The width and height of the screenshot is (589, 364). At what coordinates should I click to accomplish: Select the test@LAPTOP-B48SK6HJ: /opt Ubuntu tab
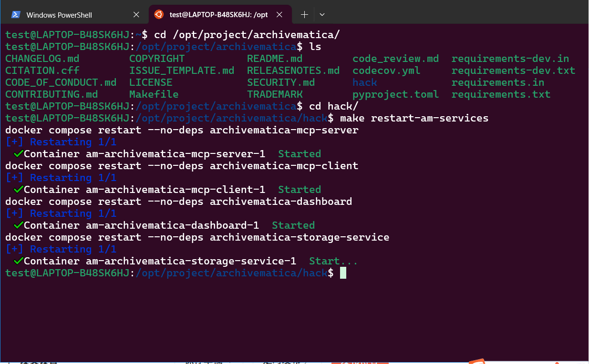click(x=219, y=15)
